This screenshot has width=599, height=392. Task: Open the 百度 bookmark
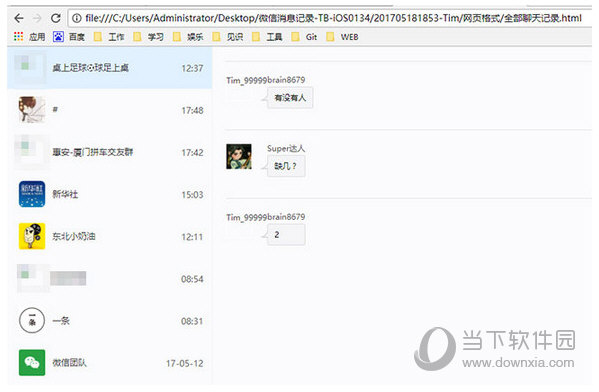click(x=69, y=37)
